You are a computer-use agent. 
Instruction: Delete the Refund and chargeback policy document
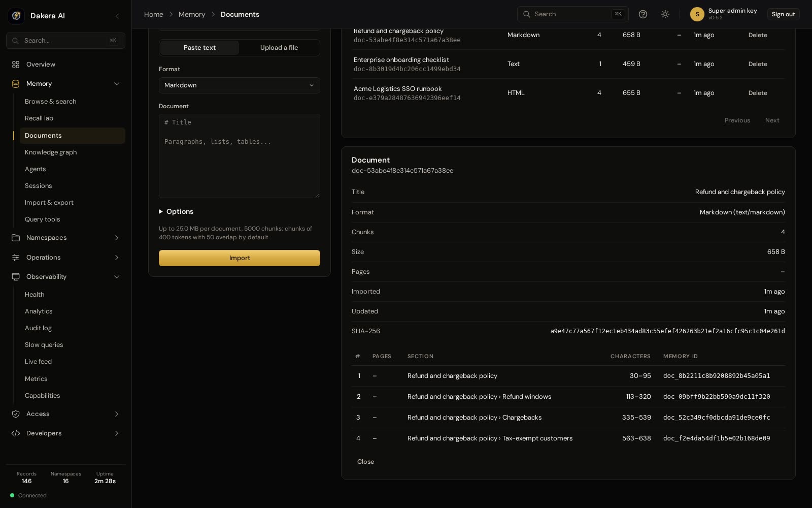(x=758, y=35)
